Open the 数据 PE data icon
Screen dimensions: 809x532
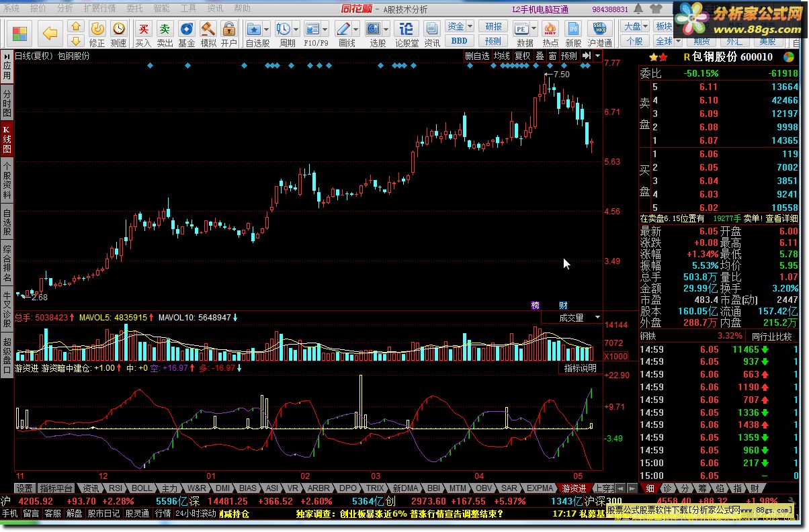coord(521,30)
